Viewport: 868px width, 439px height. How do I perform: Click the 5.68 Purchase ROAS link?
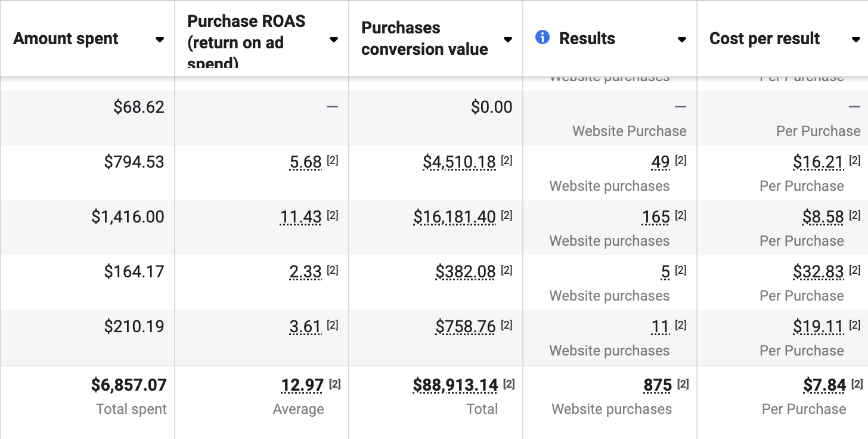[x=305, y=162]
